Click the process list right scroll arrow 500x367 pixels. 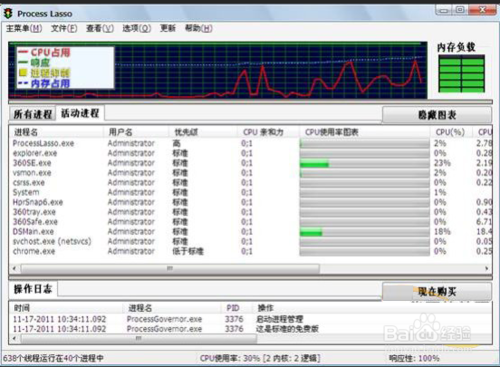(x=487, y=268)
